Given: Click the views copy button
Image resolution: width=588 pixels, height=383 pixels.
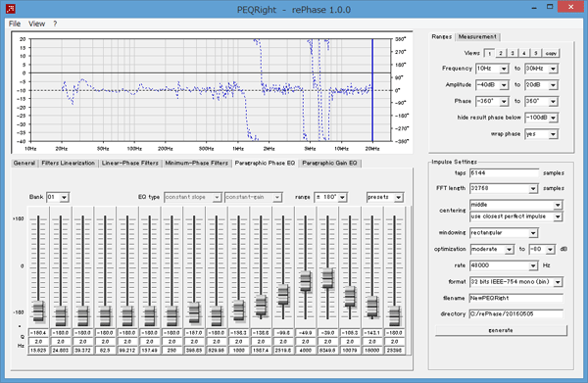Looking at the screenshot, I should click(551, 53).
